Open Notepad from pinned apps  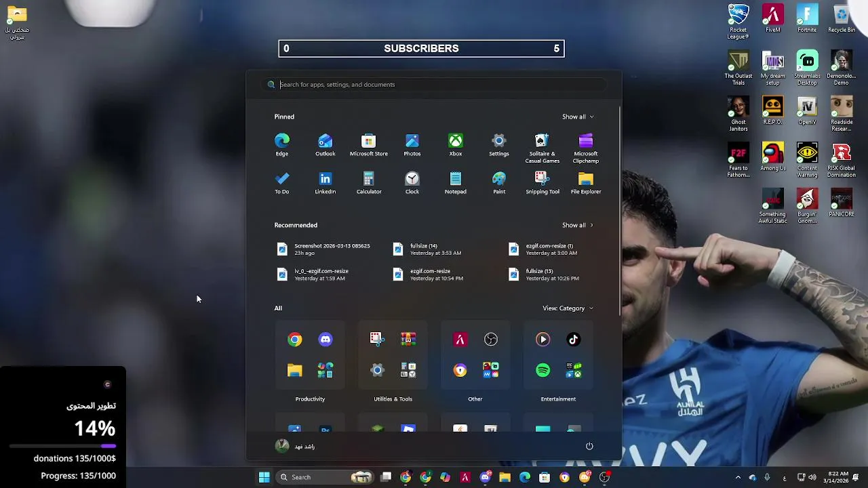pos(456,183)
